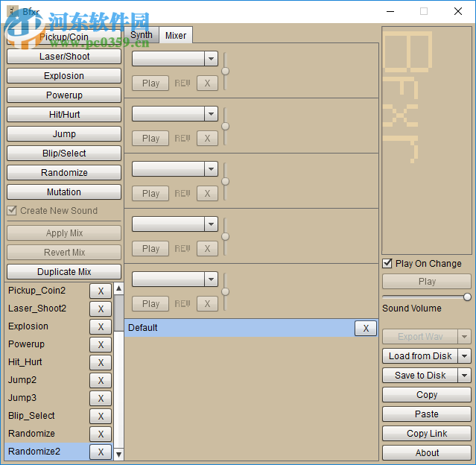Remove the Explosion list entry with X
This screenshot has width=476, height=465.
coord(101,327)
